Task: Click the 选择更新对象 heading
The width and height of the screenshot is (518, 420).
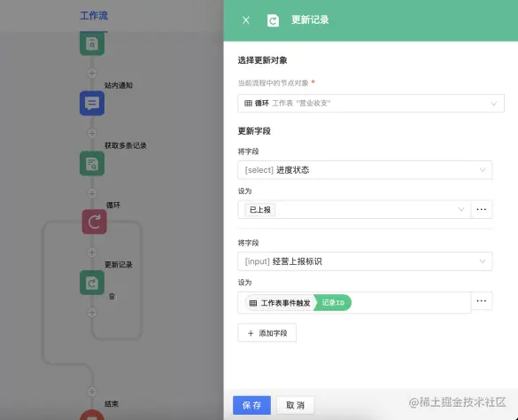Action: (x=262, y=60)
